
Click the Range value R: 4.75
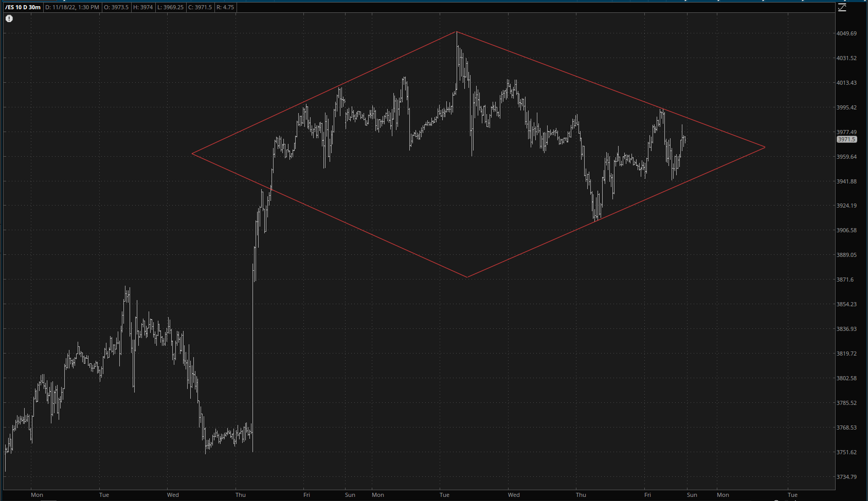pos(225,7)
